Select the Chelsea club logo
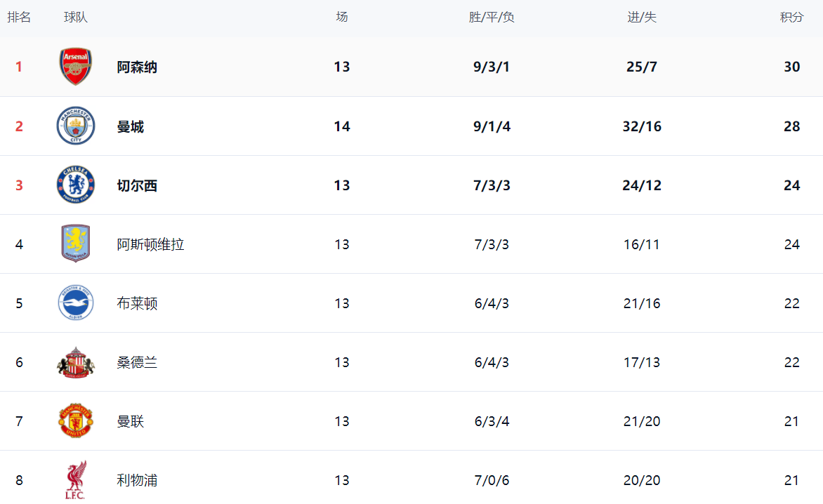Viewport: 823px width, 504px height. click(x=75, y=185)
